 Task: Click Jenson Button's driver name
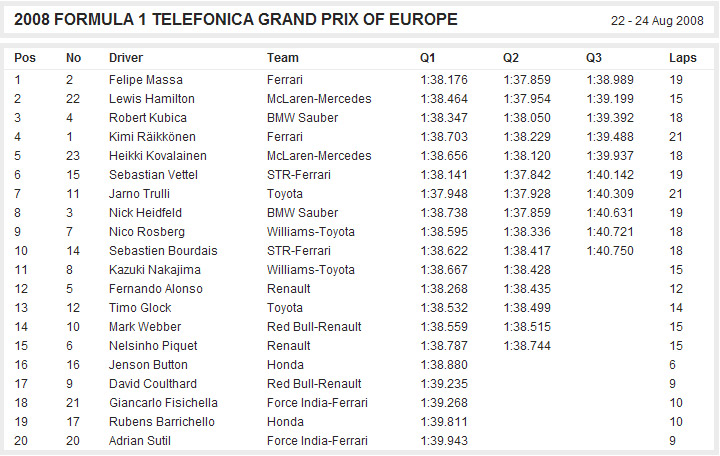click(148, 365)
